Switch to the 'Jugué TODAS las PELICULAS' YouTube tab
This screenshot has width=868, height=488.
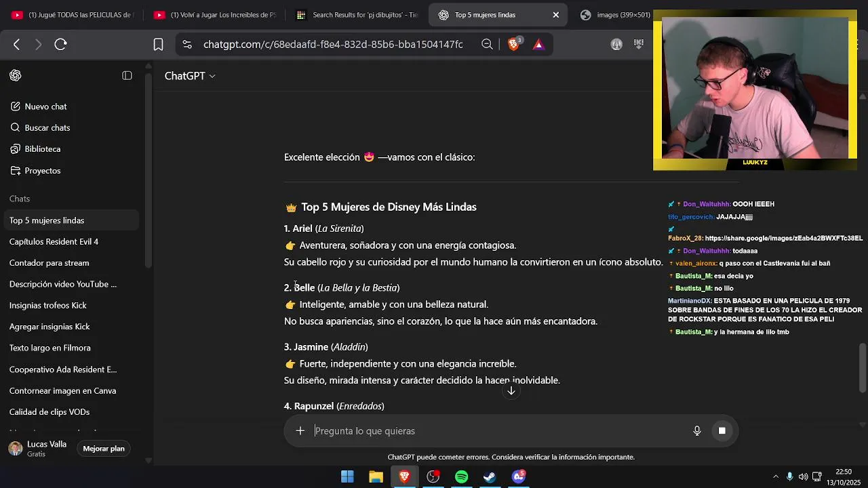click(73, 15)
